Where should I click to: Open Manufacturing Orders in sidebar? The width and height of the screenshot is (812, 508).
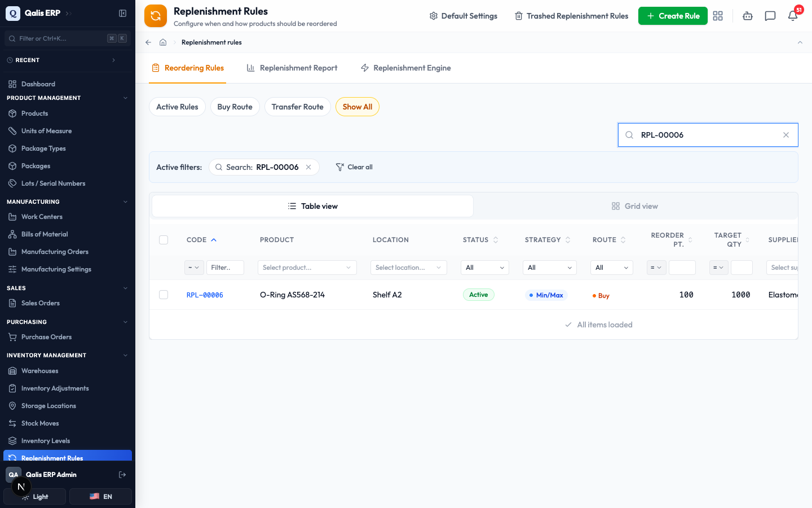[x=68, y=252]
